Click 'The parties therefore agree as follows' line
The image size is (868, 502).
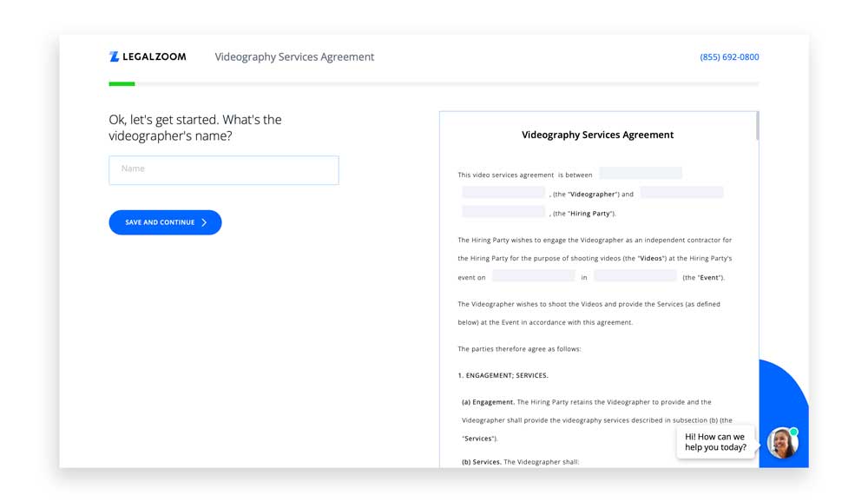point(519,349)
